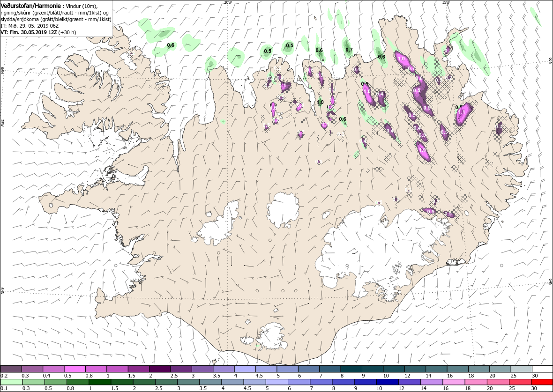Select the hot pink swatch labeled 20 in rain row
The height and width of the screenshot is (392, 553).
tap(498, 382)
